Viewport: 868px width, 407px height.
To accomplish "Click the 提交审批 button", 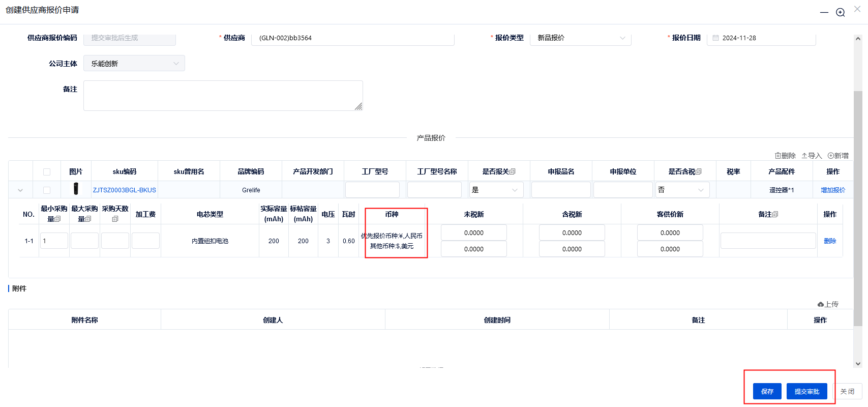I will click(807, 391).
